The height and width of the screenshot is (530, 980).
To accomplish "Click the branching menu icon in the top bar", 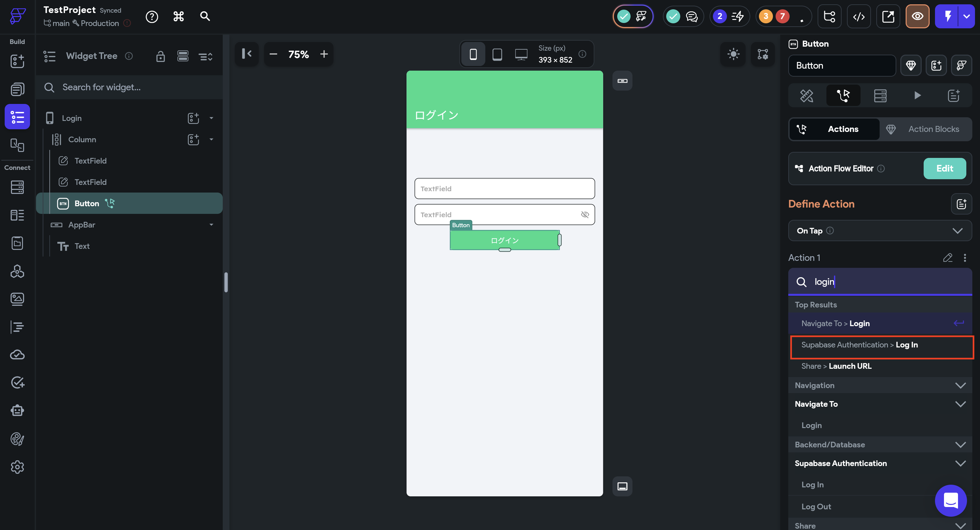I will [x=829, y=16].
